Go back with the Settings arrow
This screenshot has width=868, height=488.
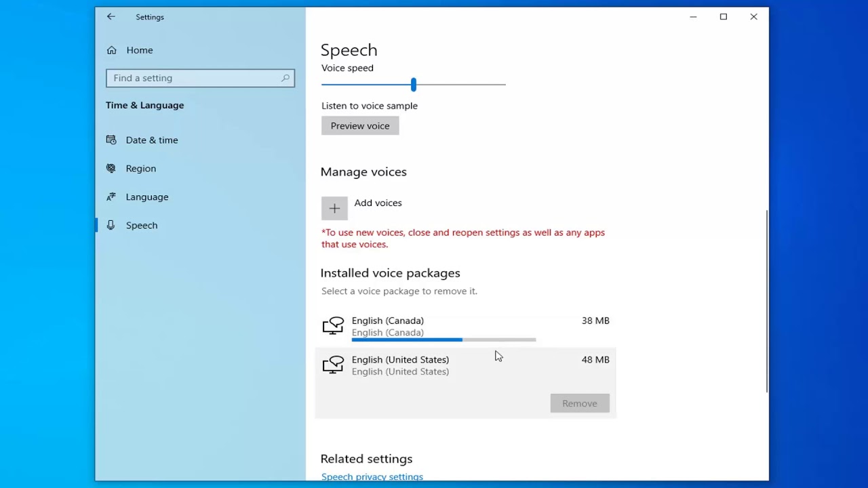point(111,17)
